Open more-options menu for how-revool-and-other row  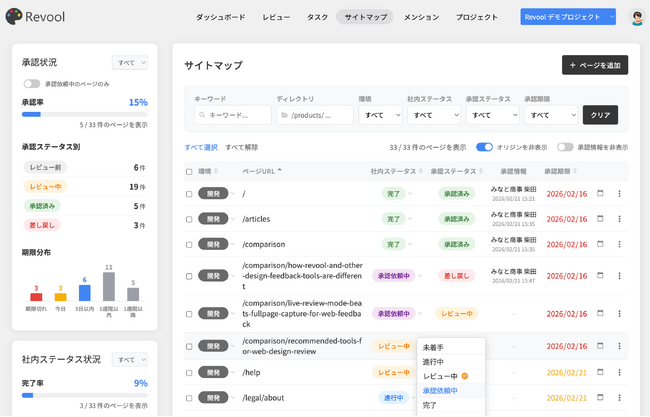[x=619, y=276]
